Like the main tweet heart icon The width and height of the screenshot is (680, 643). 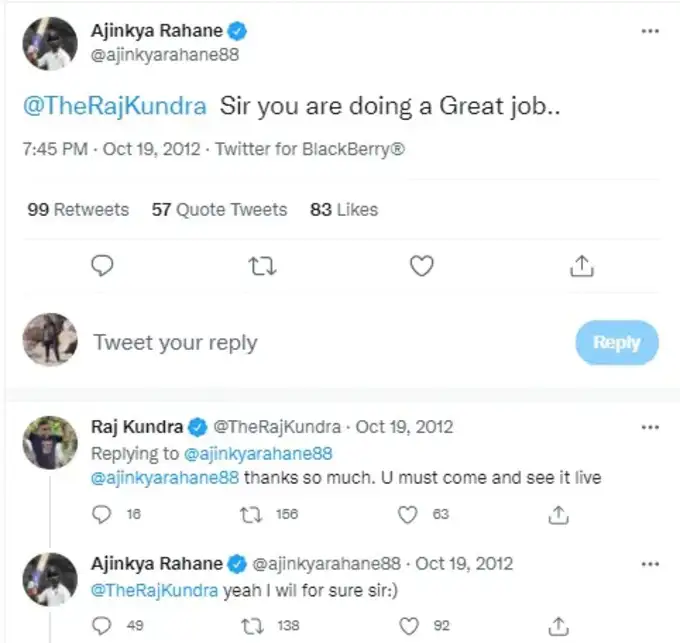click(x=422, y=265)
